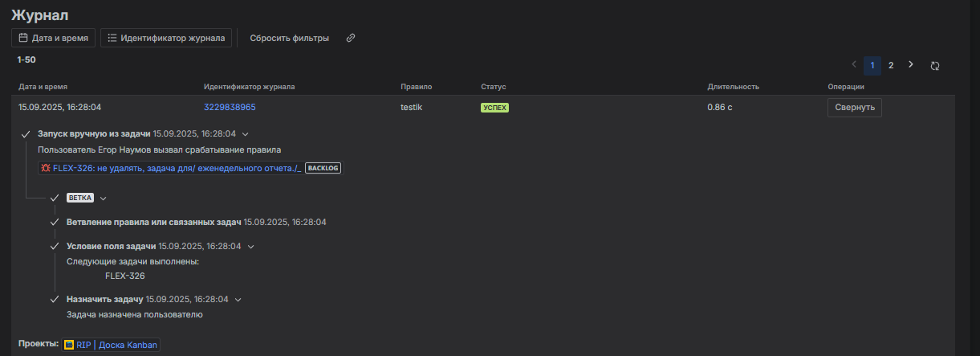
Task: Collapse the ВЕТКА branch chevron
Action: (x=103, y=198)
